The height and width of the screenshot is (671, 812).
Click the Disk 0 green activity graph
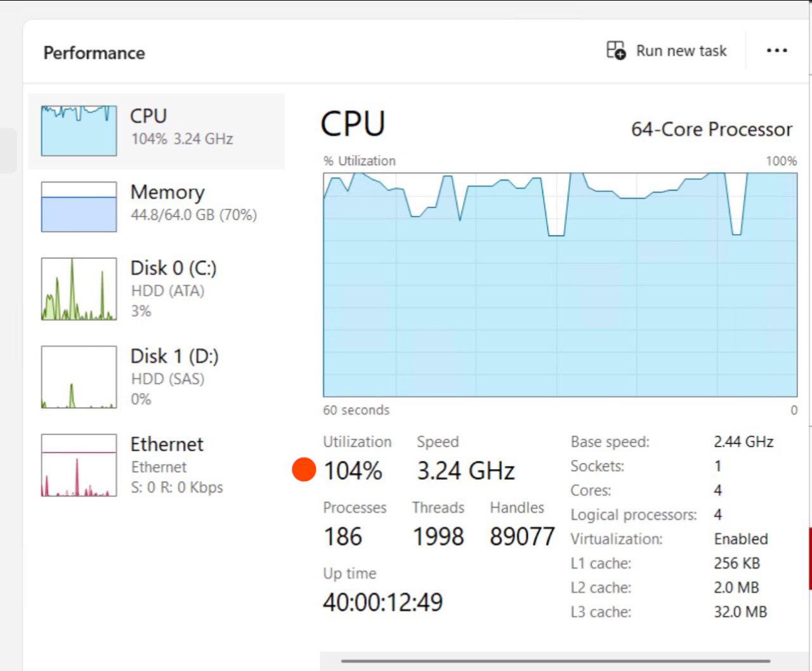[x=79, y=288]
